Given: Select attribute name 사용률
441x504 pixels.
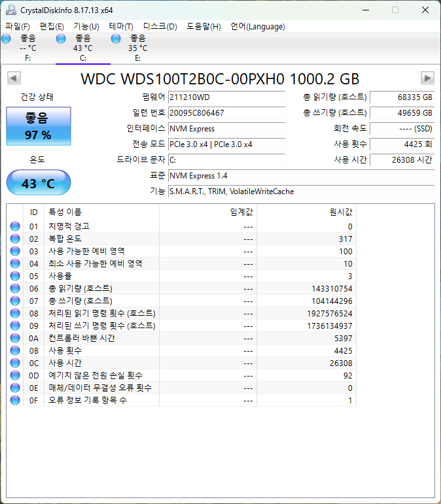Looking at the screenshot, I should [x=60, y=276].
